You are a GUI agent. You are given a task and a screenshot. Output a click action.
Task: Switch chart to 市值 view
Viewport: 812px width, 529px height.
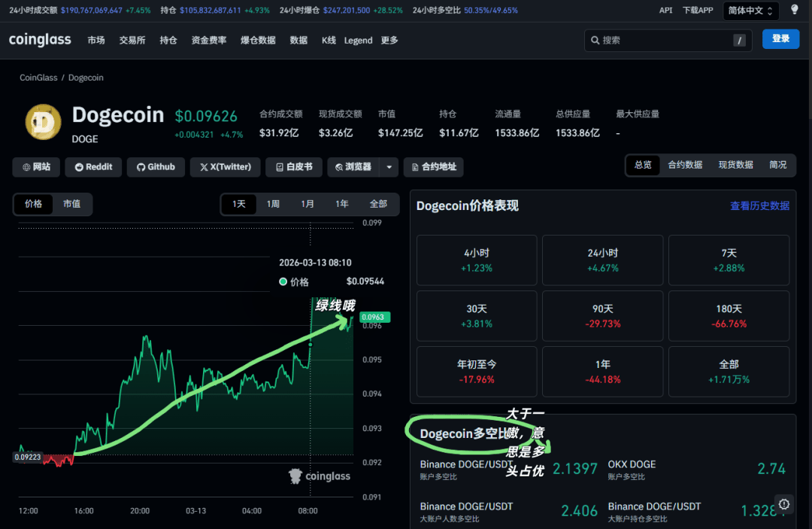[71, 204]
